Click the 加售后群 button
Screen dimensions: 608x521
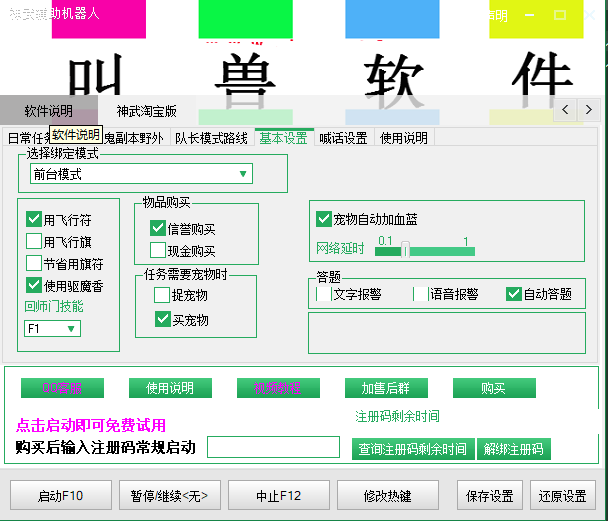(x=386, y=388)
